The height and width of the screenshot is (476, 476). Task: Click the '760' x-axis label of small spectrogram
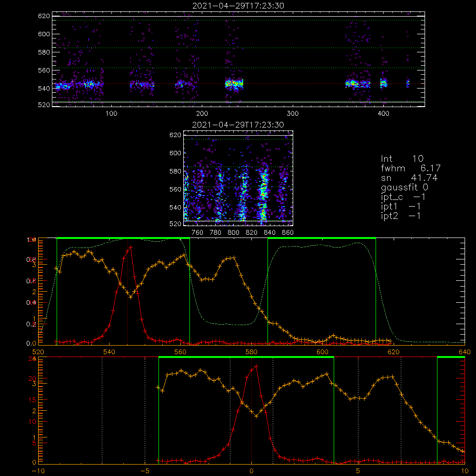click(x=198, y=233)
